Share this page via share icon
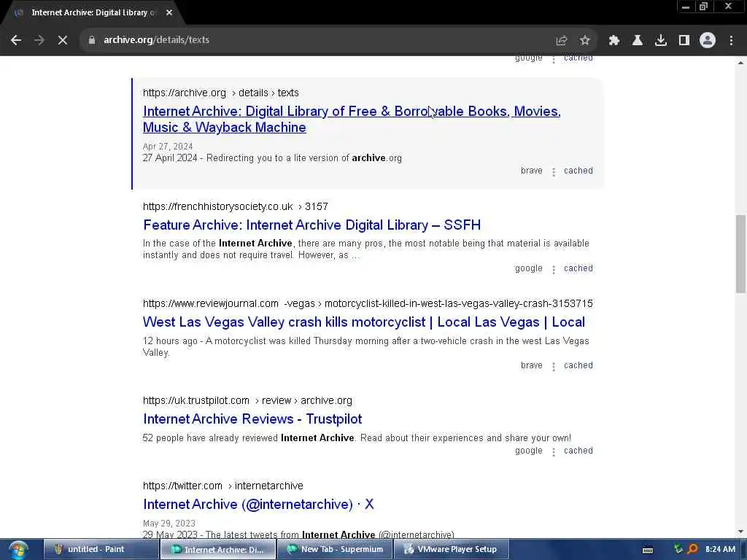 562,41
